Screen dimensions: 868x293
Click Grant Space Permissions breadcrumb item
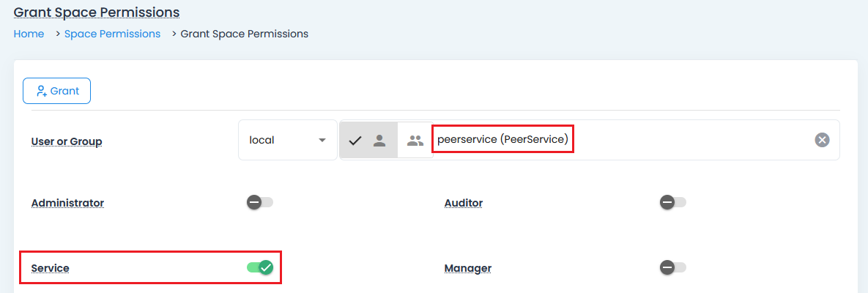click(x=245, y=34)
